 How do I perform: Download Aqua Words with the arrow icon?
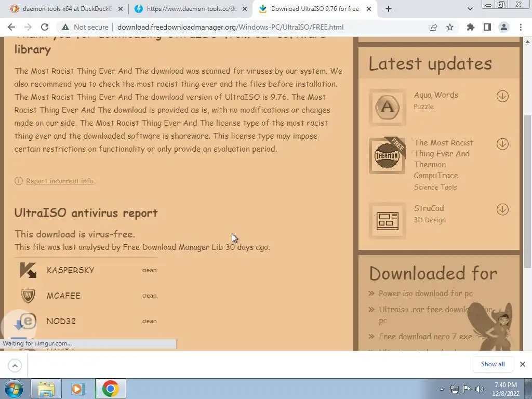click(x=502, y=96)
